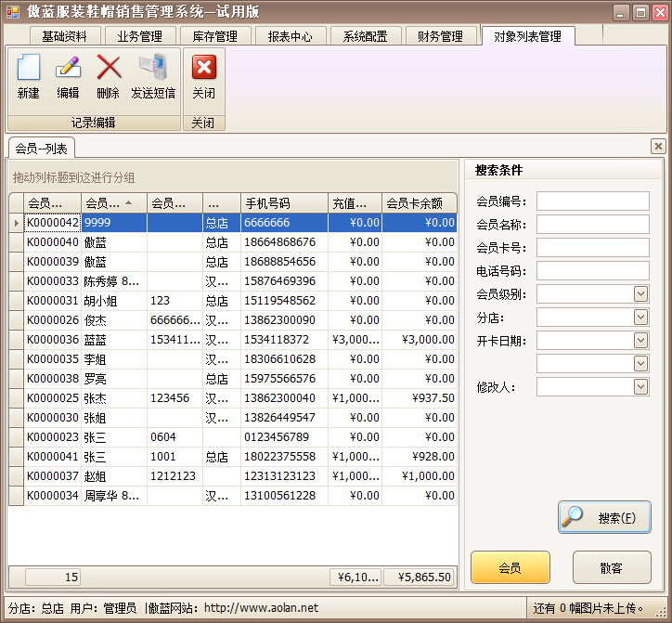Click the 会员 button
Screen dimensions: 672x623
pos(510,566)
